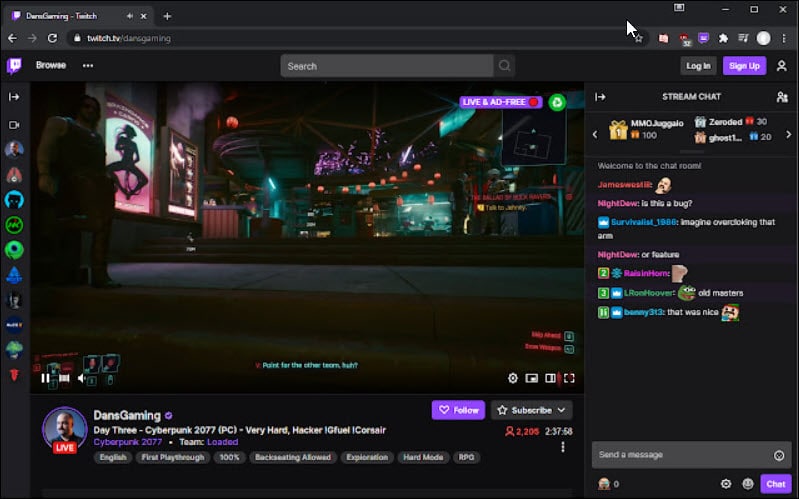Screen dimensions: 799x499
Task: Open the browser extensions puzzle icon
Action: pyautogui.click(x=723, y=38)
